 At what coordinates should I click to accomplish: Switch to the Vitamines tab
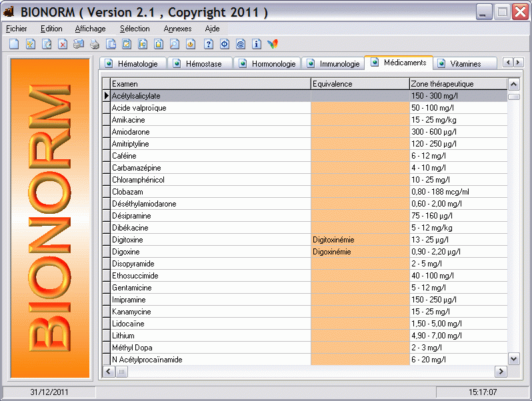(465, 64)
